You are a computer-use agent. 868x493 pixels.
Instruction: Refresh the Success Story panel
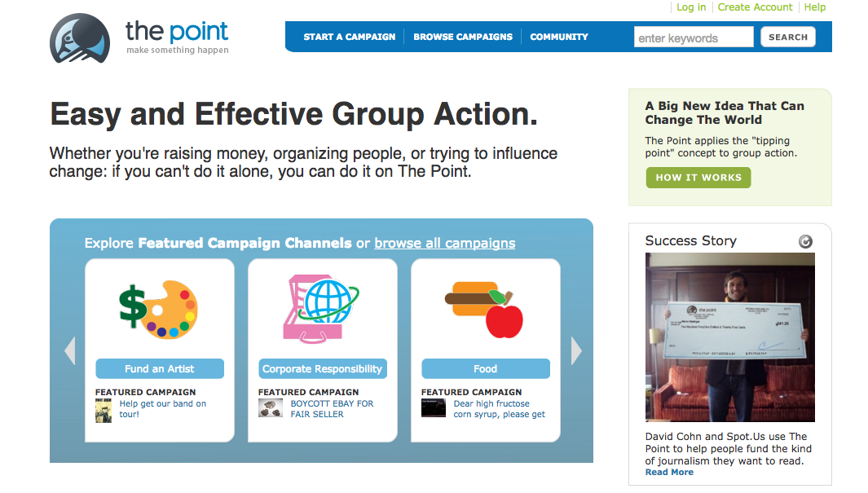(x=805, y=241)
